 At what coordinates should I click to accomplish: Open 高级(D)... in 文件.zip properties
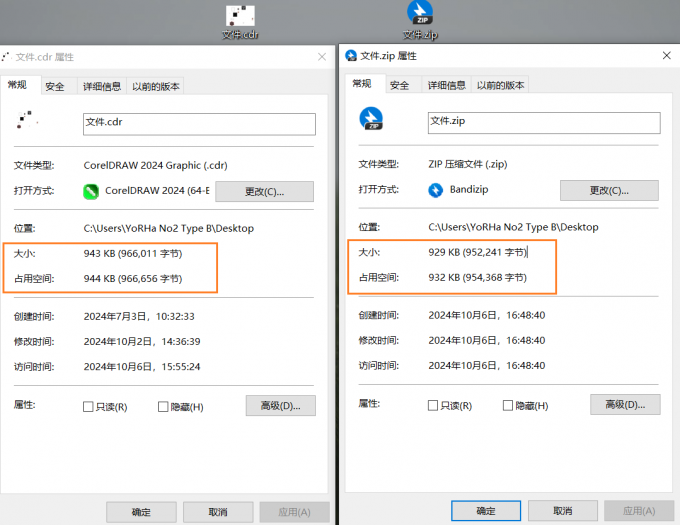click(625, 404)
